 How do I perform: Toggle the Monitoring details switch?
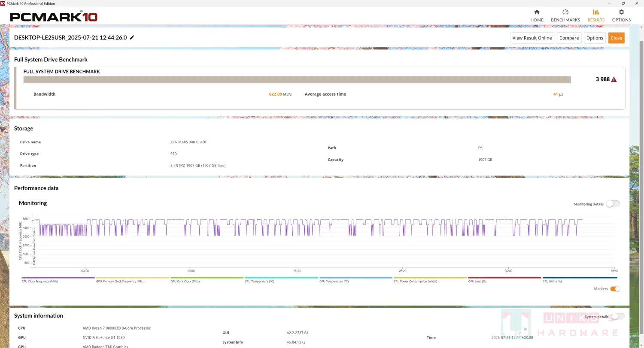(613, 204)
